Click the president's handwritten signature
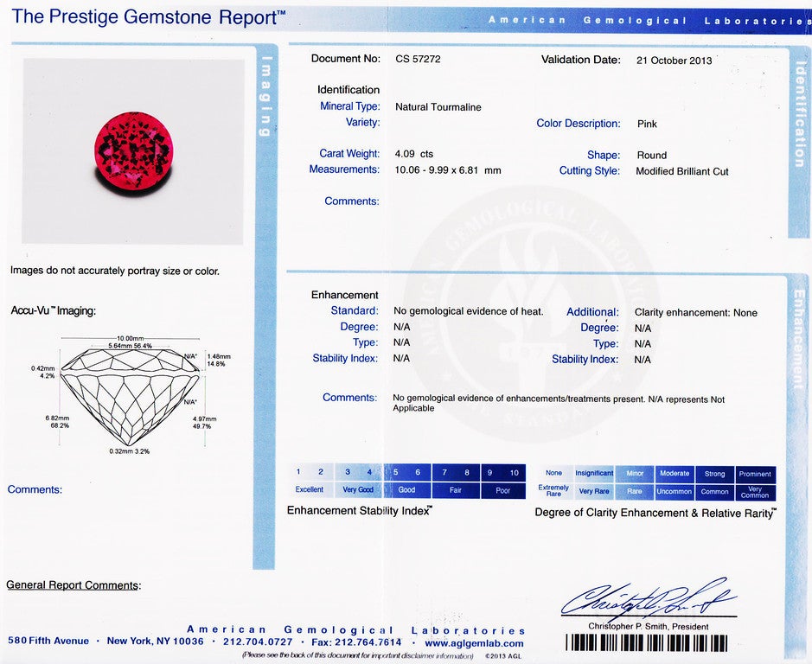812x664 pixels. pyautogui.click(x=648, y=599)
